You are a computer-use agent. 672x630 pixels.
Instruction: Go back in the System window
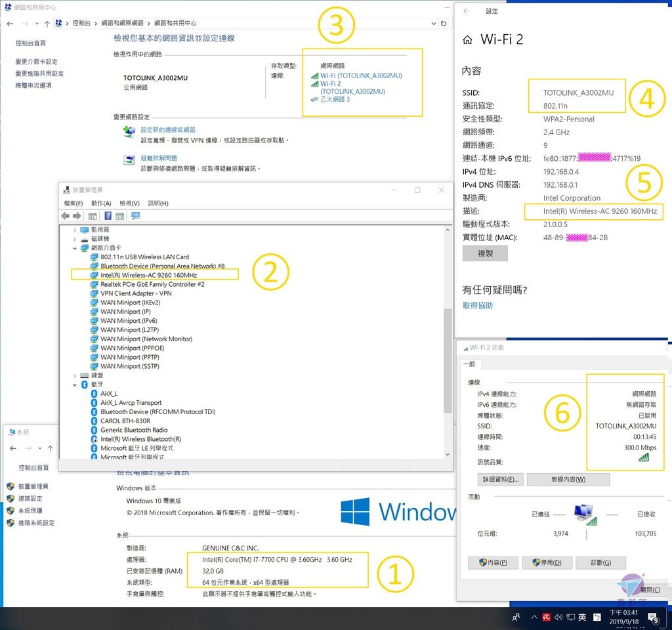[13, 448]
